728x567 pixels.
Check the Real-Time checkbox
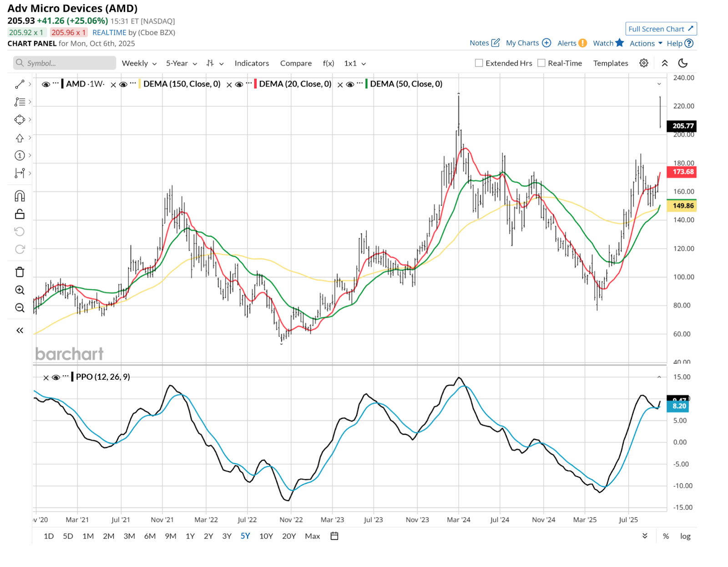click(541, 63)
